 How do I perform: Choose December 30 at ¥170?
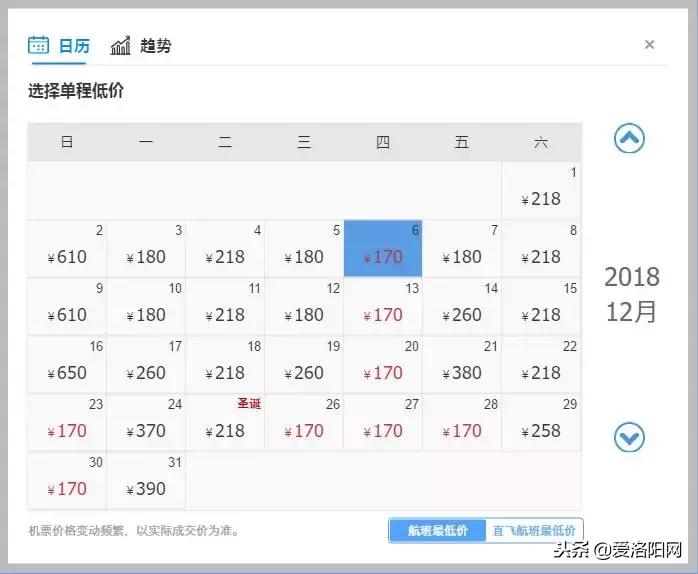(x=67, y=480)
